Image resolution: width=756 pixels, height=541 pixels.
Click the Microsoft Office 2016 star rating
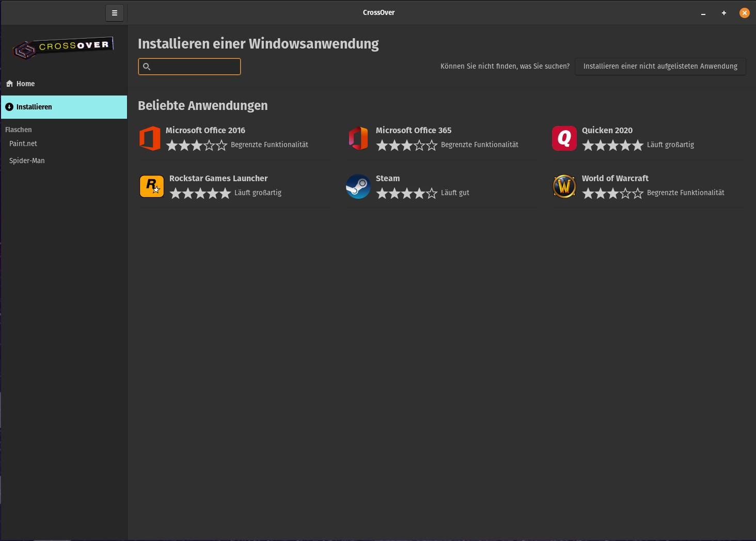[197, 146]
